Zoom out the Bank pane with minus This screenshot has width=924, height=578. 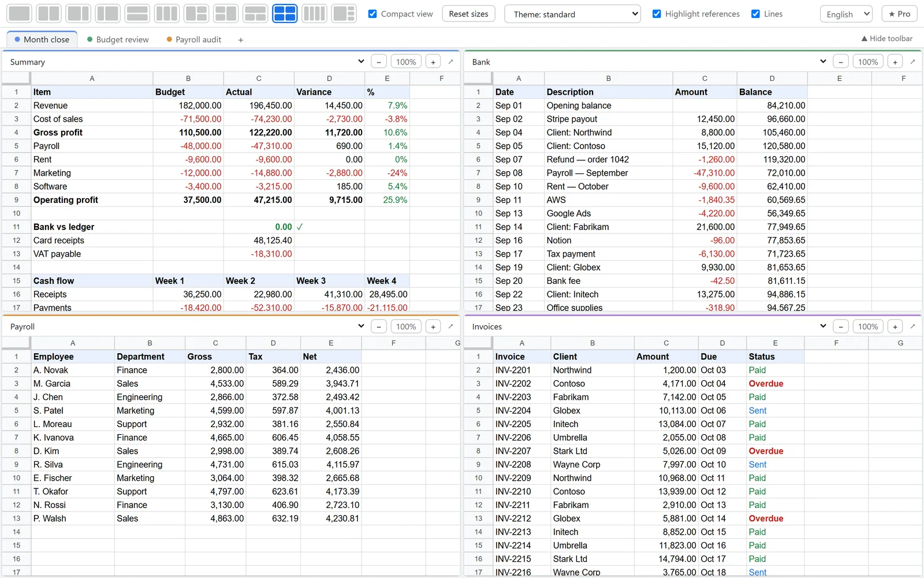click(841, 62)
